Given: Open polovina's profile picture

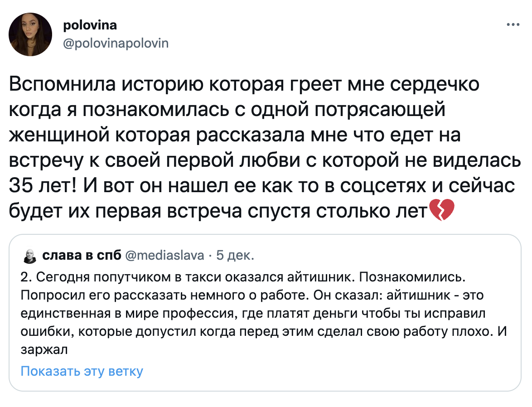Looking at the screenshot, I should tap(30, 34).
